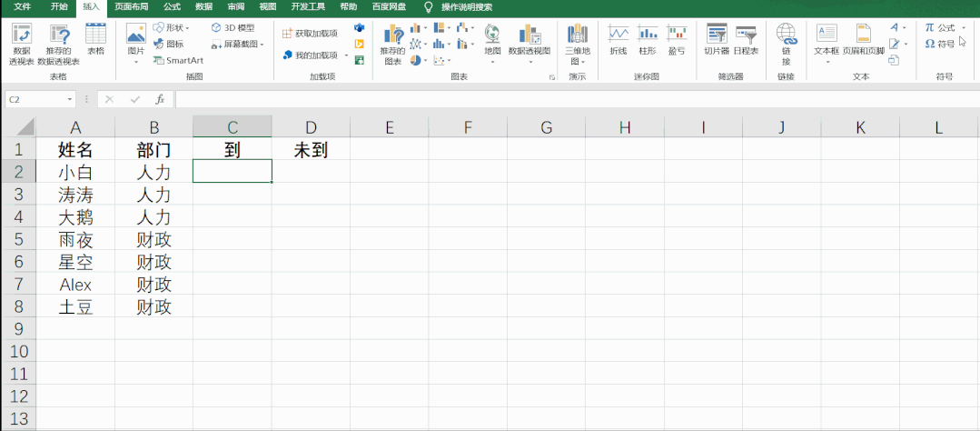Viewport: 980px width, 431px height.
Task: Switch to Page Layout (页面布局) tab
Action: (132, 7)
